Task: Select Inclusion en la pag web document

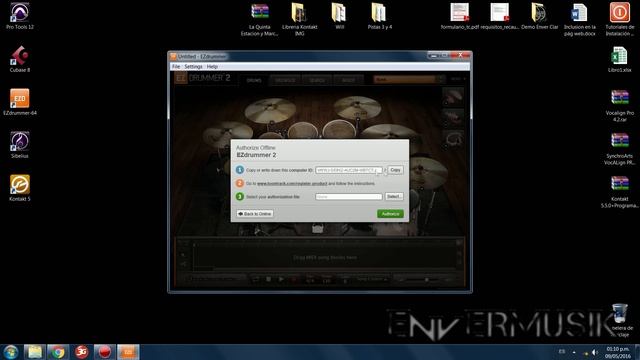Action: [580, 19]
